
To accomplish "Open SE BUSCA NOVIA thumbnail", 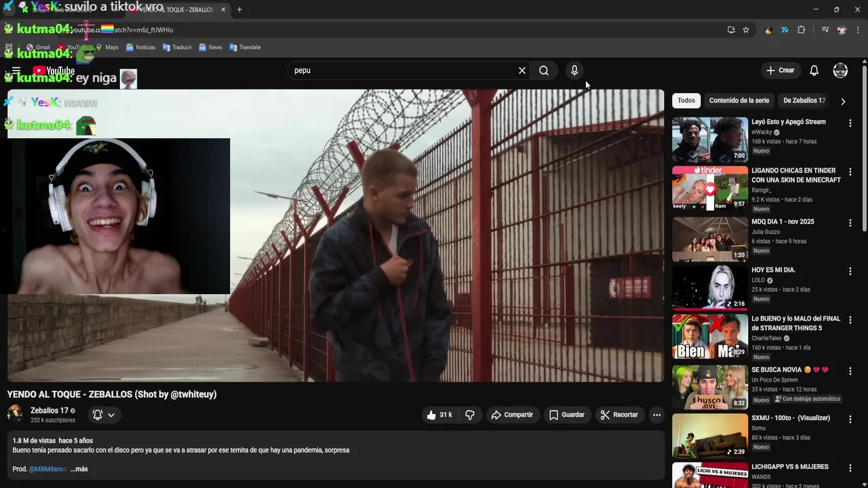I will click(710, 388).
